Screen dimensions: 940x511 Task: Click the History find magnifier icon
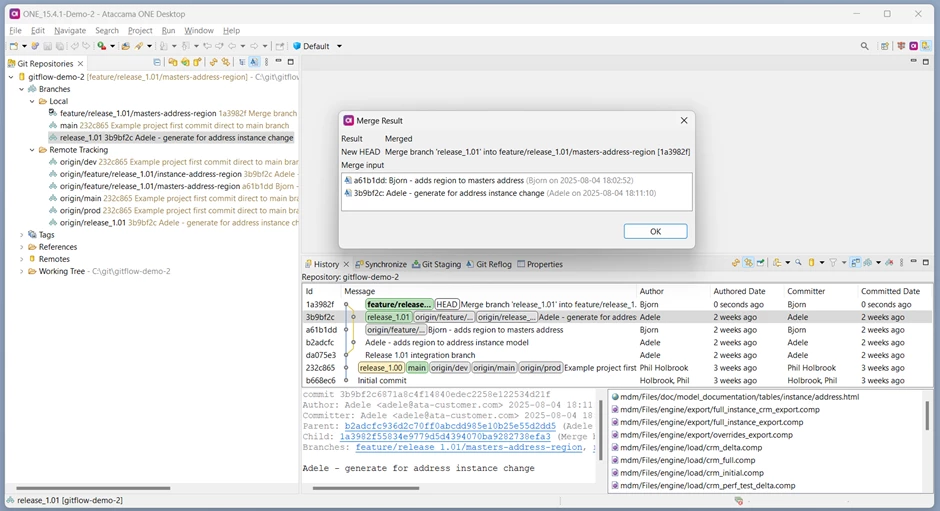tap(799, 263)
